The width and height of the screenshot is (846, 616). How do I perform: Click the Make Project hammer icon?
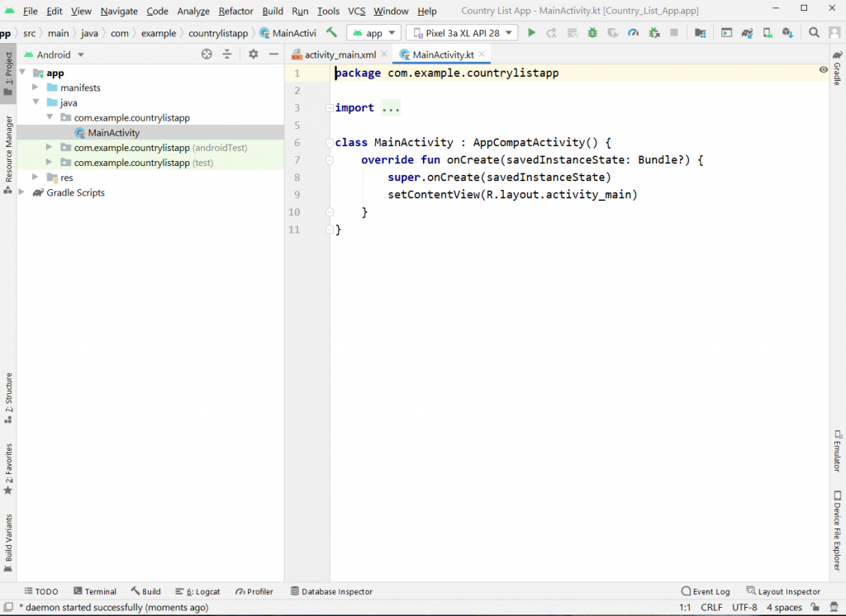click(x=331, y=33)
